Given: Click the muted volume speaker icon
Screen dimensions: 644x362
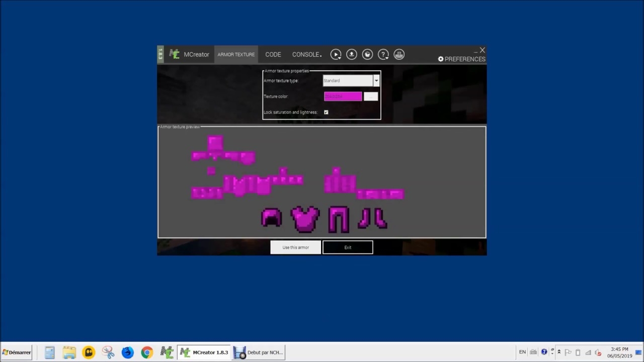Looking at the screenshot, I should point(598,352).
